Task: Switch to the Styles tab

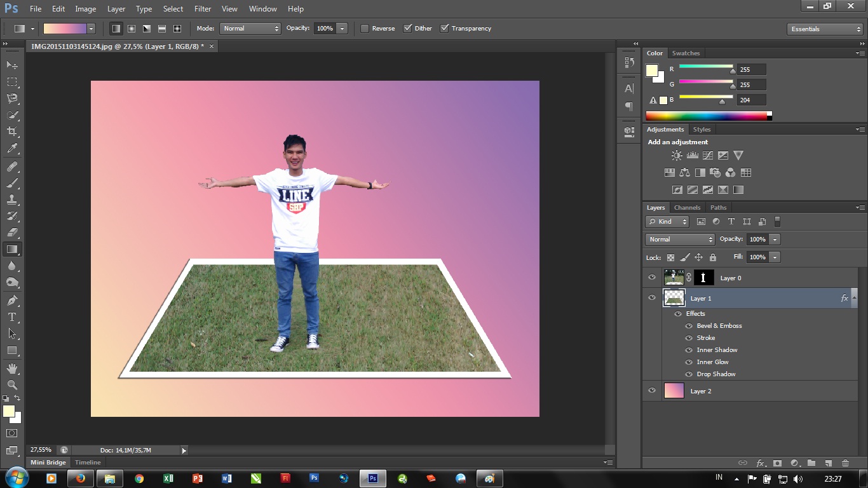Action: 702,130
